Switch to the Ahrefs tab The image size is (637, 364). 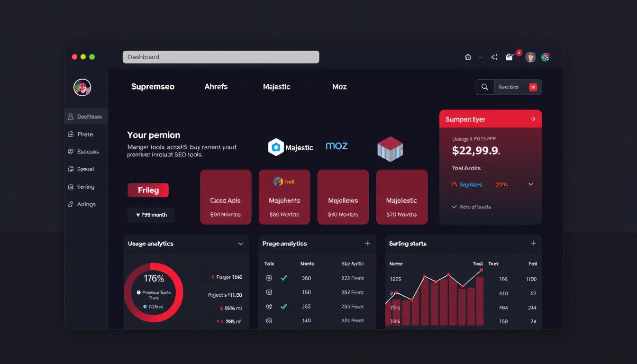tap(216, 87)
